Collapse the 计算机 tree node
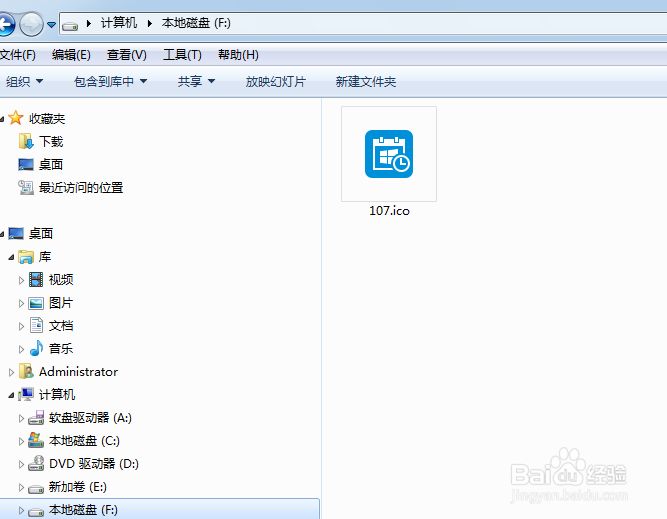 tap(11, 395)
